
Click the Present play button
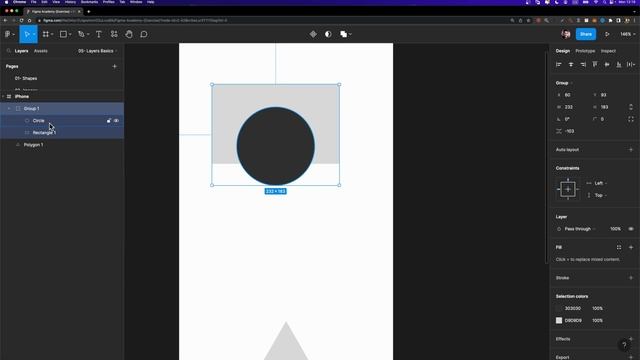pos(607,34)
